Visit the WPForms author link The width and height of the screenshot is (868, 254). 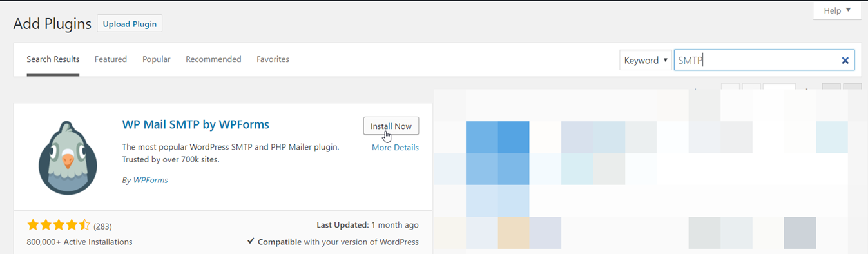coord(150,180)
